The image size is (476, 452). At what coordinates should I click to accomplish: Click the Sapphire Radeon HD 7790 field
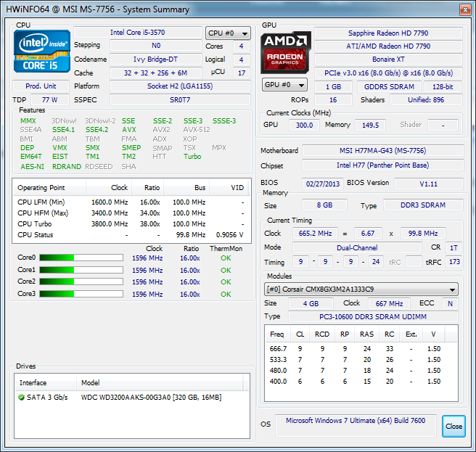point(388,33)
